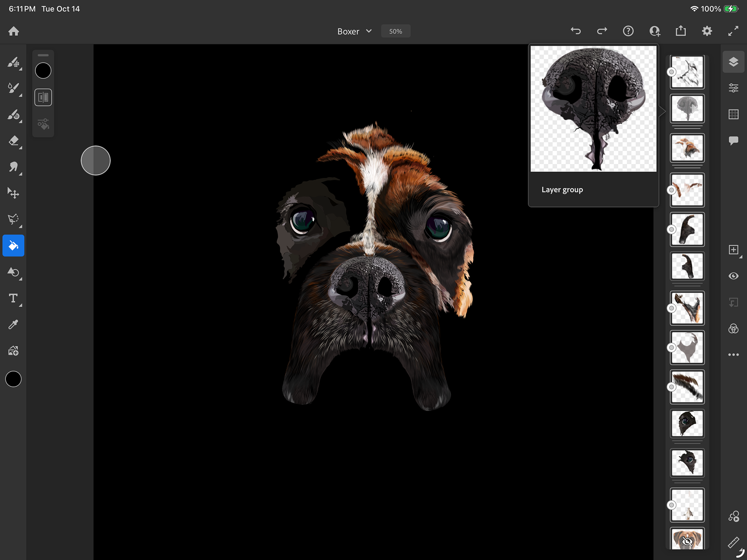The height and width of the screenshot is (560, 747).
Task: Open the Share/export menu
Action: click(680, 31)
